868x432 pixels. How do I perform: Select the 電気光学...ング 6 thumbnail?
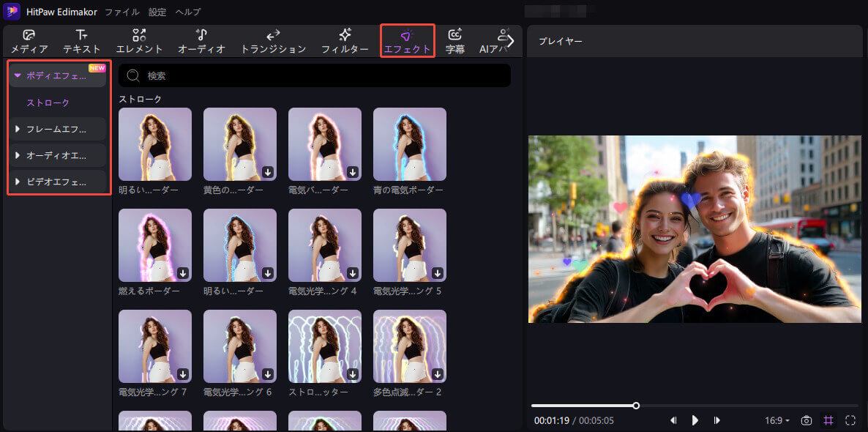(x=240, y=346)
